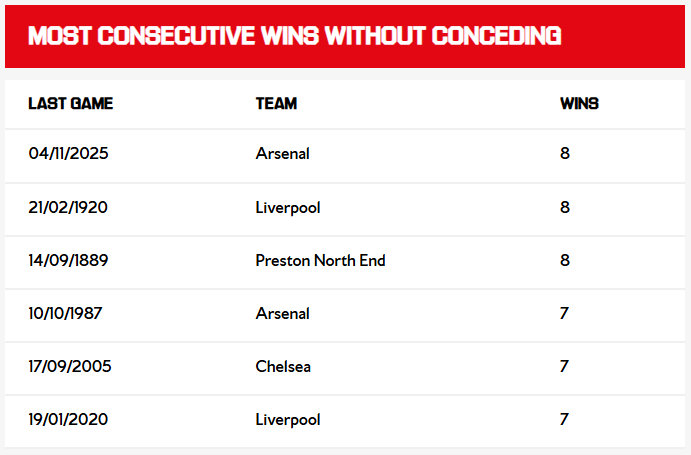Select the date 21/02/1920

(68, 208)
